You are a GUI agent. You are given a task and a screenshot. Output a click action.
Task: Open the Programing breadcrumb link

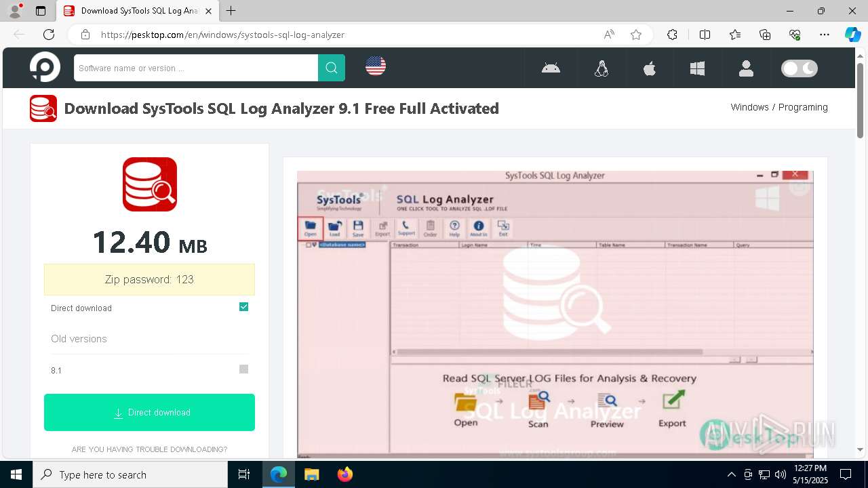[x=803, y=107]
